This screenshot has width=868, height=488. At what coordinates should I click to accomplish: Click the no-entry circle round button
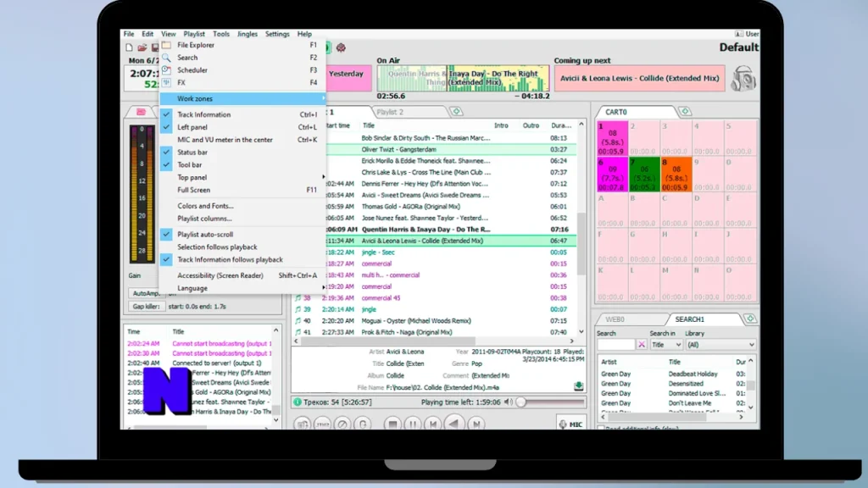342,424
